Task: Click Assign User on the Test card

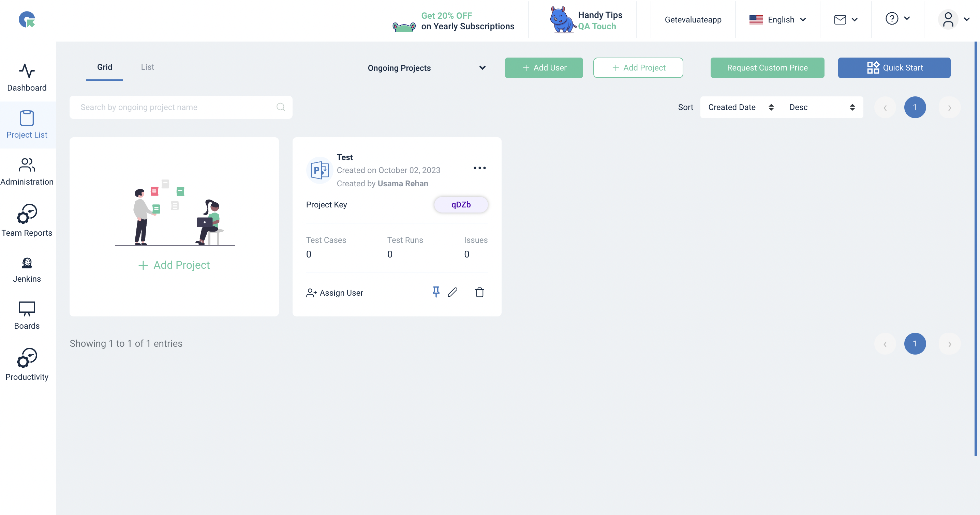Action: [x=335, y=293]
